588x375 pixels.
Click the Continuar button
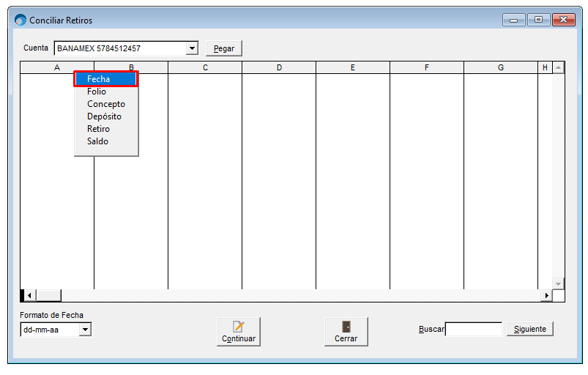tap(239, 332)
